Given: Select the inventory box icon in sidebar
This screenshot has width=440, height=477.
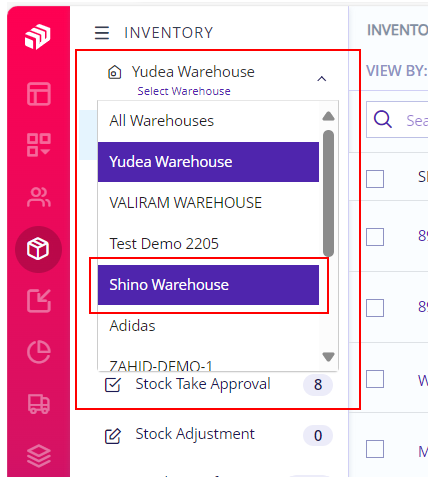Looking at the screenshot, I should pyautogui.click(x=38, y=249).
